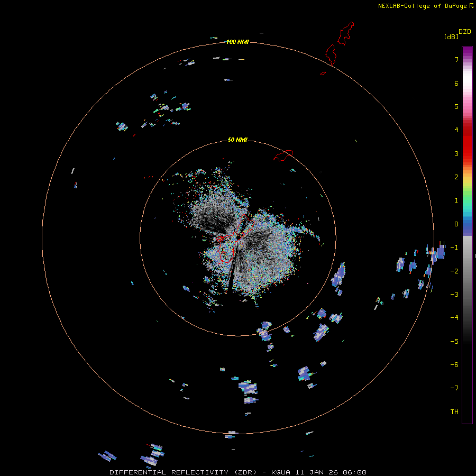The image size is (476, 476).
Task: Select the 6 value on the scale
Action: click(x=456, y=83)
